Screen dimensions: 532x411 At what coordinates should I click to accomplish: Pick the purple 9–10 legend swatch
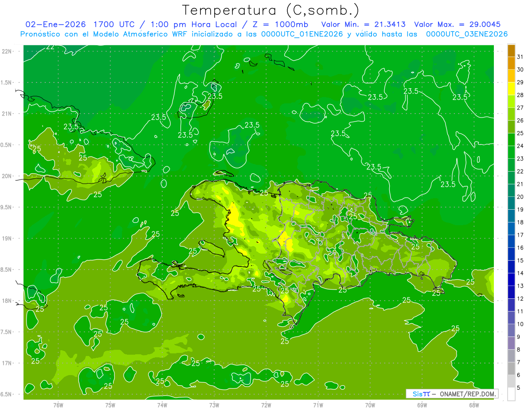[x=511, y=330]
